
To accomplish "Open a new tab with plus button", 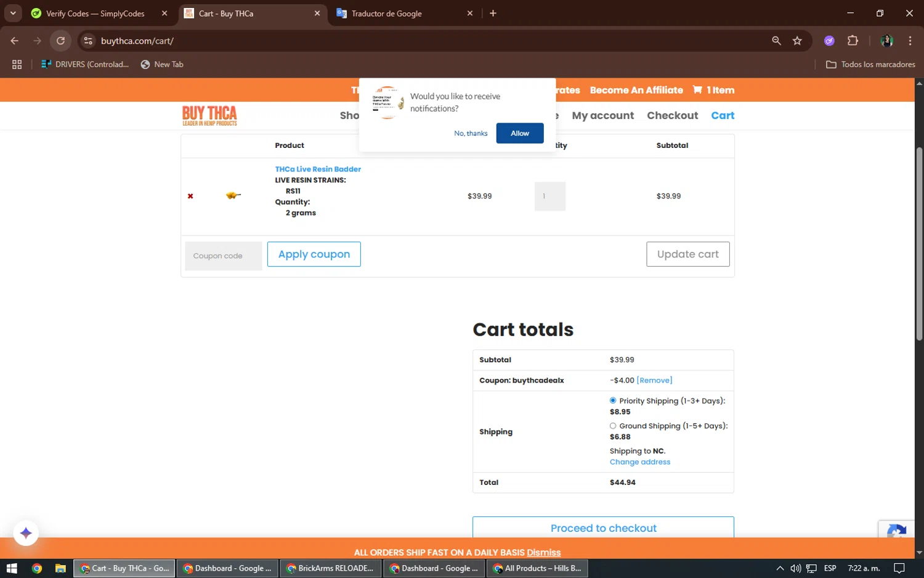I will pos(493,13).
